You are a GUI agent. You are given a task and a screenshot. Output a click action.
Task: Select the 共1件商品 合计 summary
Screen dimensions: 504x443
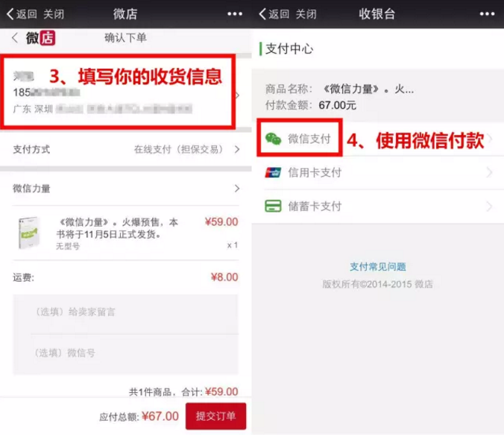[183, 392]
